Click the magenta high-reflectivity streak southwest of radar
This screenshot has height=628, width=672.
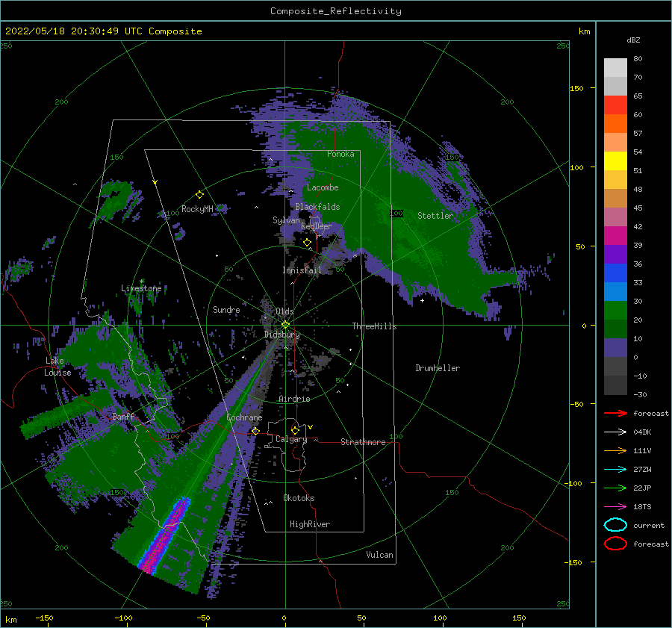pyautogui.click(x=165, y=535)
